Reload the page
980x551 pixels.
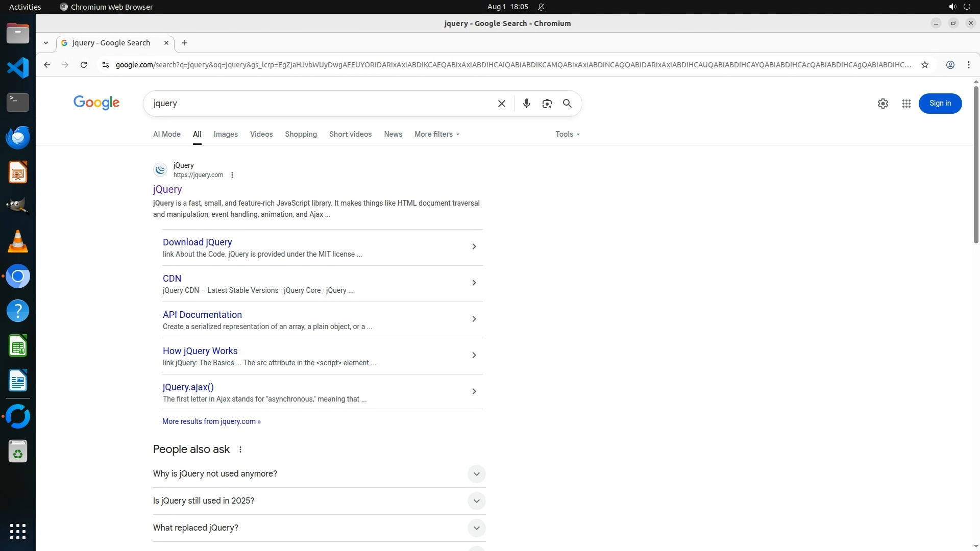[x=84, y=65]
